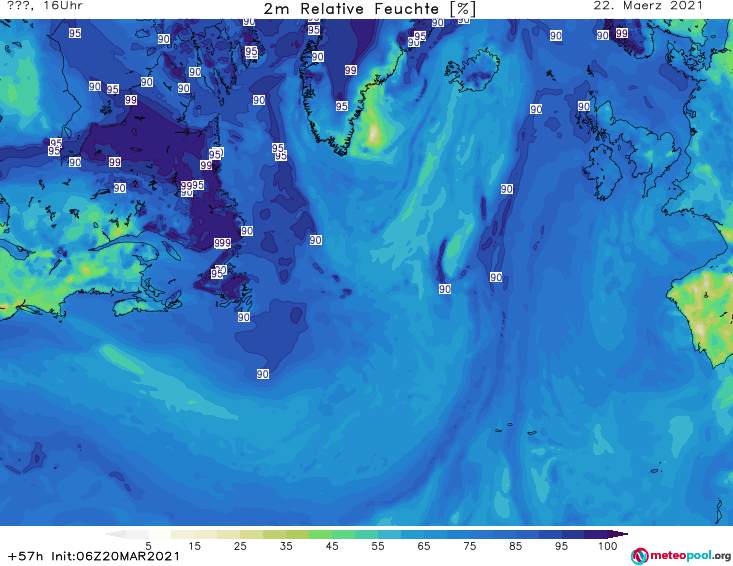Image resolution: width=733 pixels, height=566 pixels.
Task: Click the bright green legend segment right of the '35' label
Action: click(320, 534)
